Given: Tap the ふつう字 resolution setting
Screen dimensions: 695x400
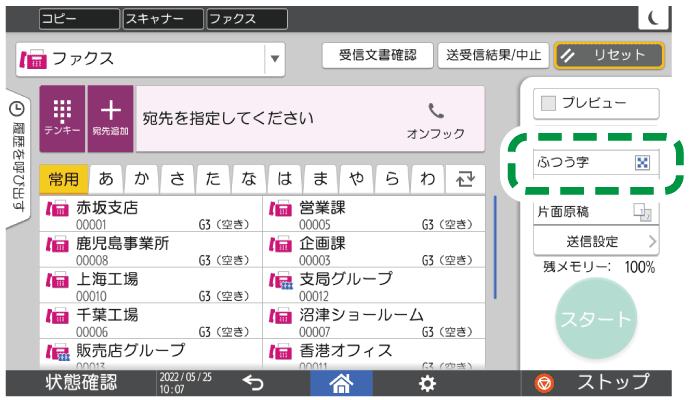Looking at the screenshot, I should [596, 162].
